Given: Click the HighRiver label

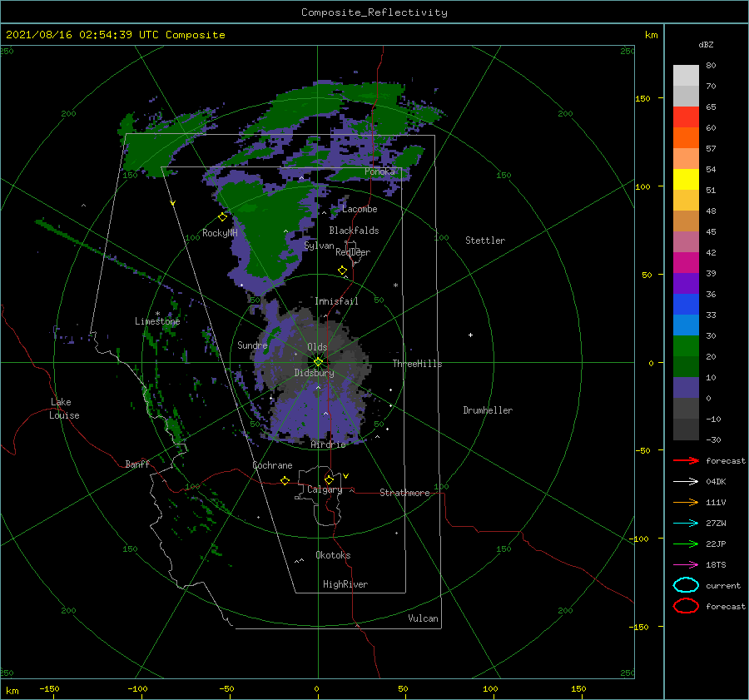Looking at the screenshot, I should click(345, 584).
